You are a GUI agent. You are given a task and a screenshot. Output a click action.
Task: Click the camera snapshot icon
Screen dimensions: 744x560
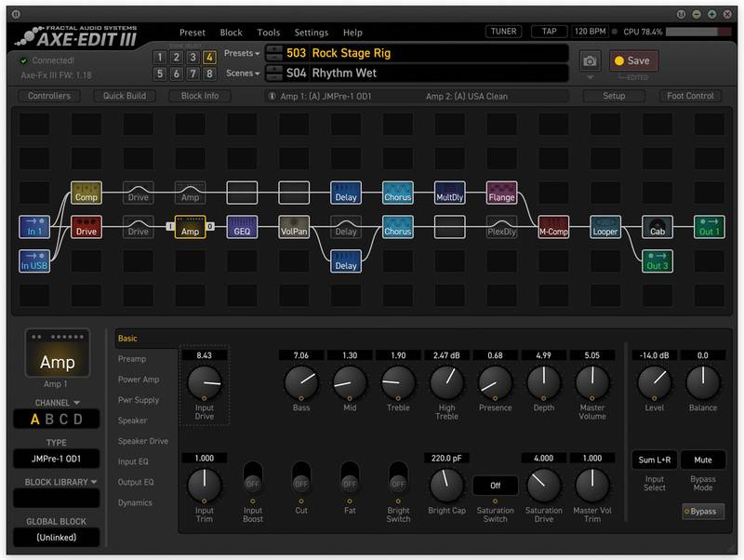pyautogui.click(x=590, y=61)
